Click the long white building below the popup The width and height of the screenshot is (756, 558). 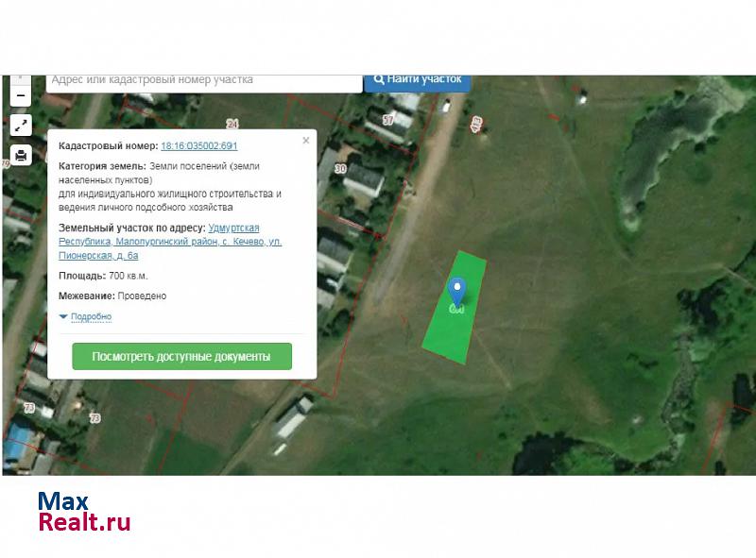(292, 419)
